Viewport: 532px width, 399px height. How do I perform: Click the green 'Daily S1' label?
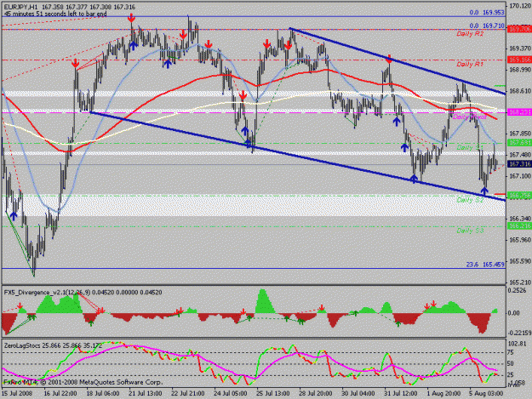[x=470, y=147]
